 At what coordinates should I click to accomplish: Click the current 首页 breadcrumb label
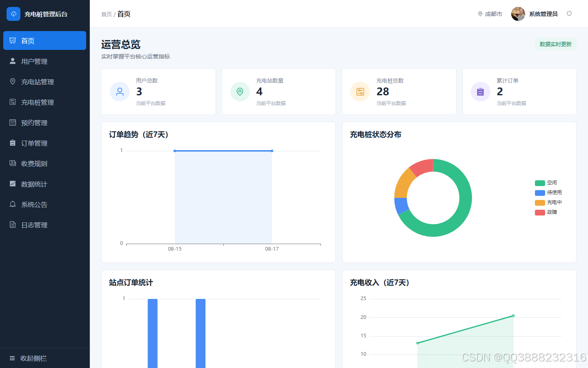coord(124,14)
